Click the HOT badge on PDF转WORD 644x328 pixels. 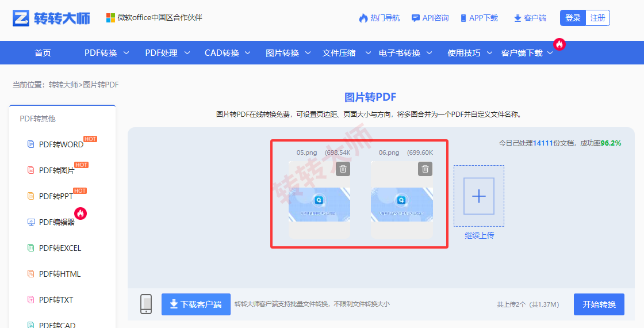tap(90, 139)
